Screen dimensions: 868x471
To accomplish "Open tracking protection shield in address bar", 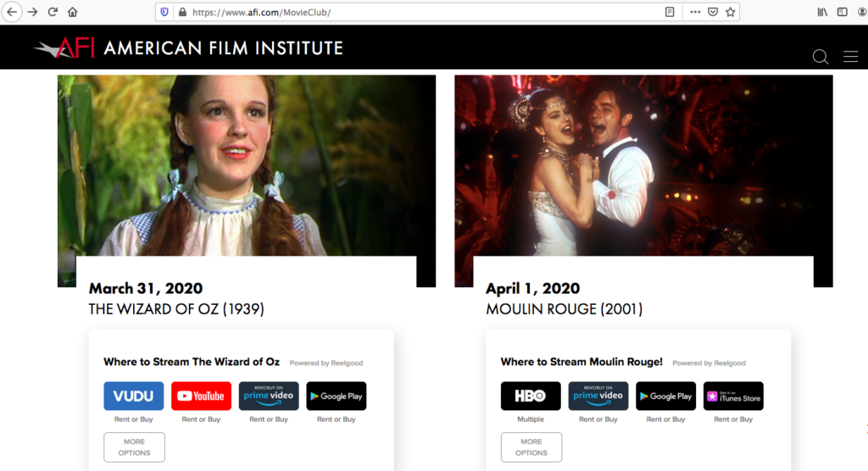I will 164,12.
